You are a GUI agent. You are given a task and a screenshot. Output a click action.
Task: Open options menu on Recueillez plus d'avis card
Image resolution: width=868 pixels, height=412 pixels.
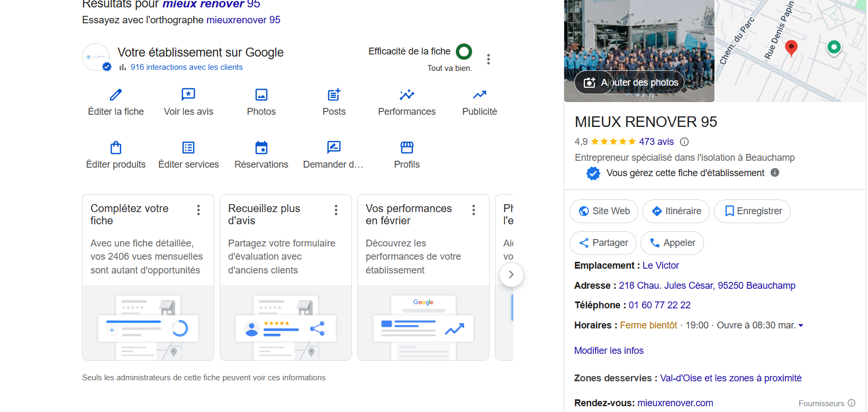tap(336, 210)
